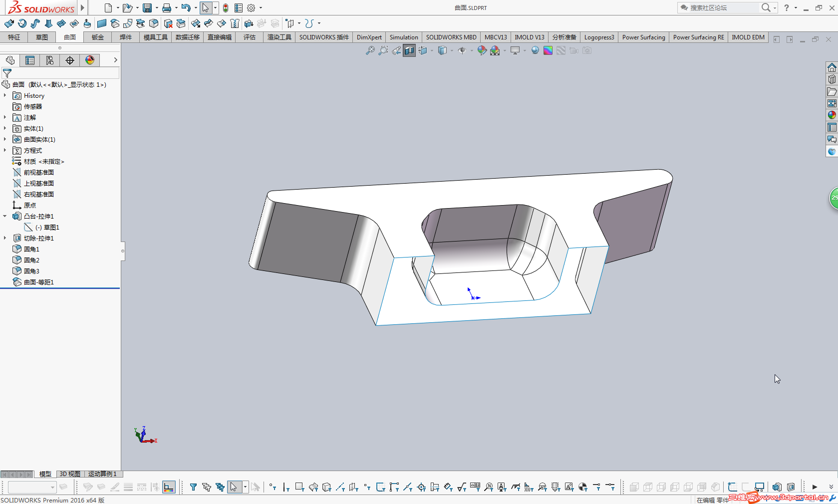The height and width of the screenshot is (504, 838).
Task: Open the Display Style dropdown arrow
Action: pyautogui.click(x=452, y=50)
